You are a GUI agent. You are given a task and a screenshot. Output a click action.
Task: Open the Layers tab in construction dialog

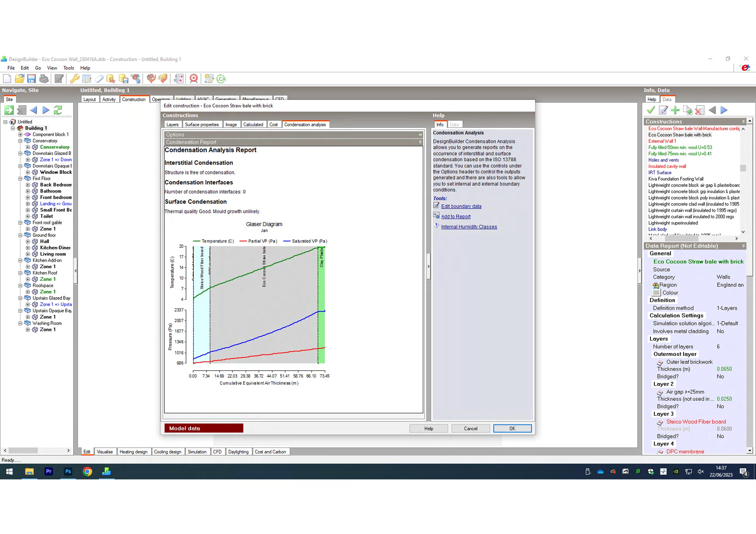click(172, 124)
